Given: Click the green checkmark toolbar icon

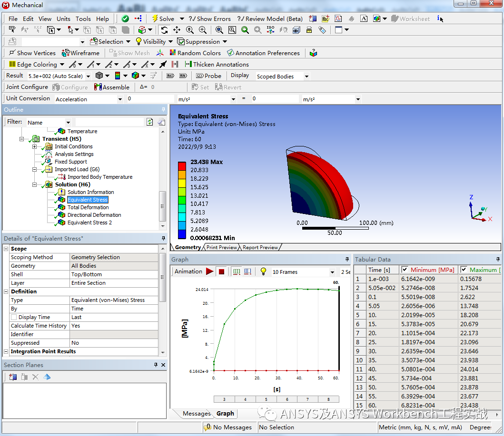Looking at the screenshot, I should click(125, 19).
